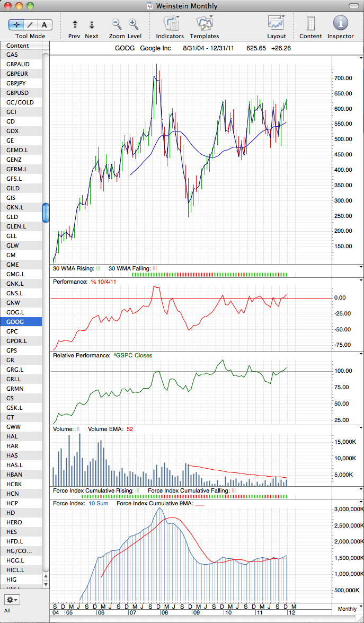The height and width of the screenshot is (623, 364).
Task: Select GC/GOLD in the symbol list
Action: (21, 102)
